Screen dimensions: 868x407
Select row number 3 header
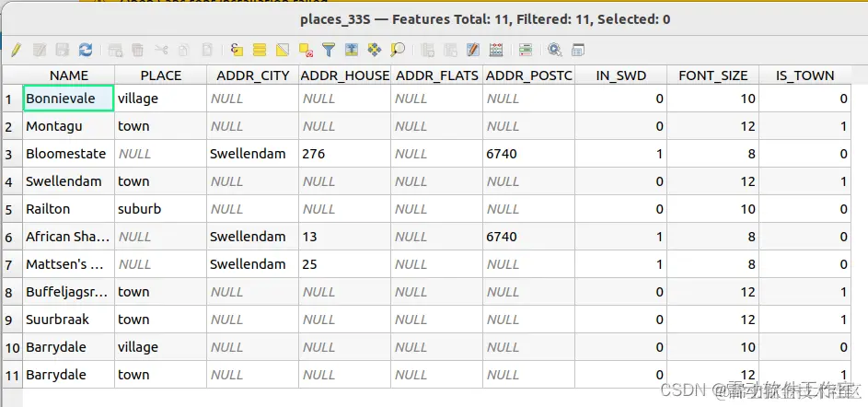[x=12, y=154]
